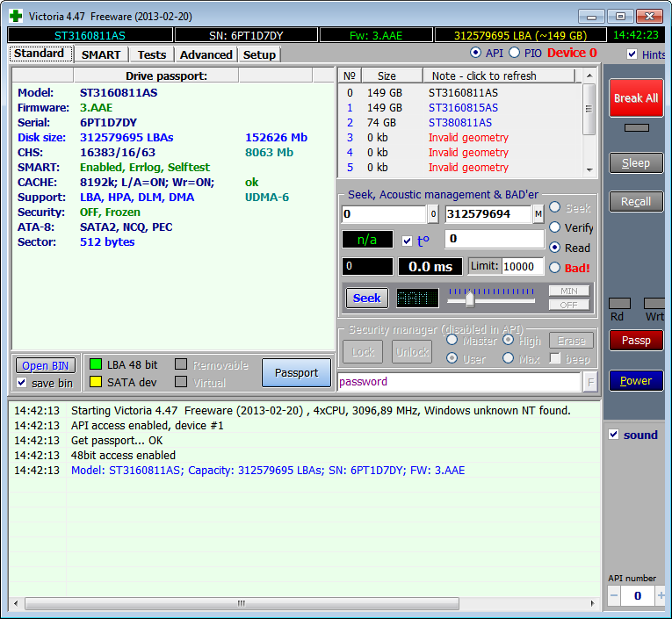Click the M button beside end LBA
Image resolution: width=672 pixels, height=619 pixels.
(x=538, y=213)
